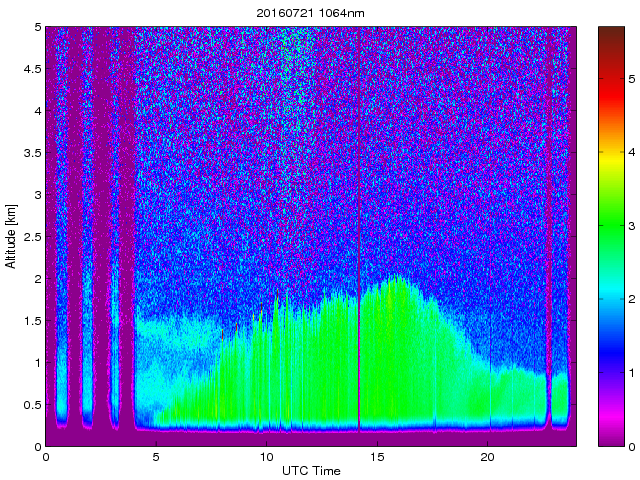Click the magenta bottom of the colorbar
Screen dimensions: 640x480
pyautogui.click(x=611, y=435)
